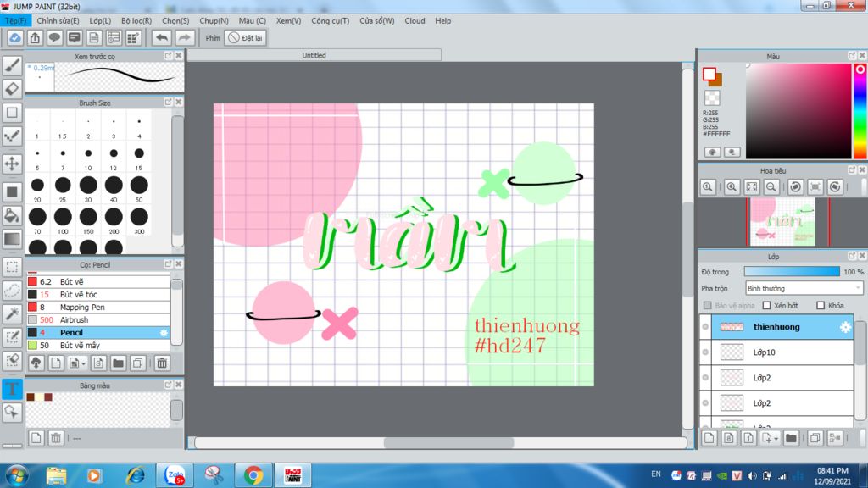Screen dimensions: 868x488
Task: Click the Đặt lại button
Action: pos(246,37)
